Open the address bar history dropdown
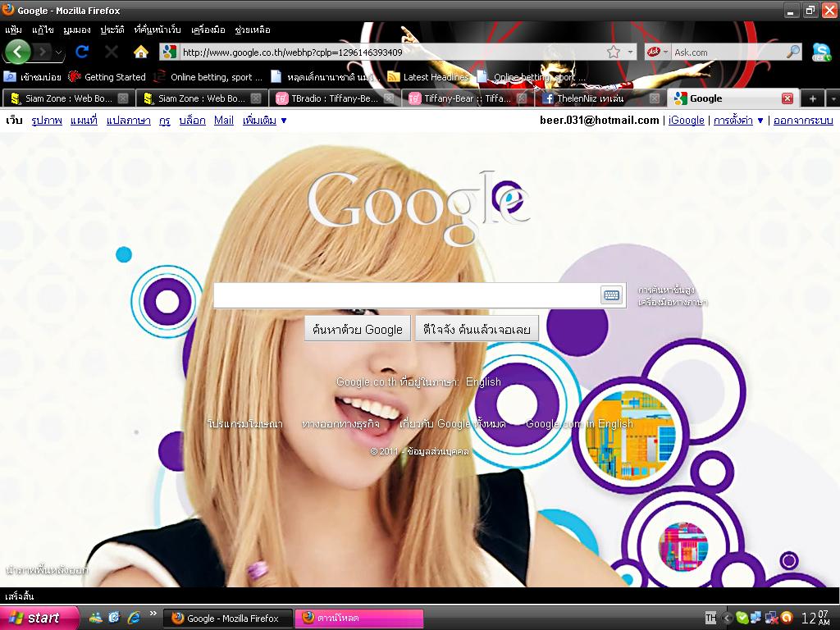The width and height of the screenshot is (840, 630). 630,52
